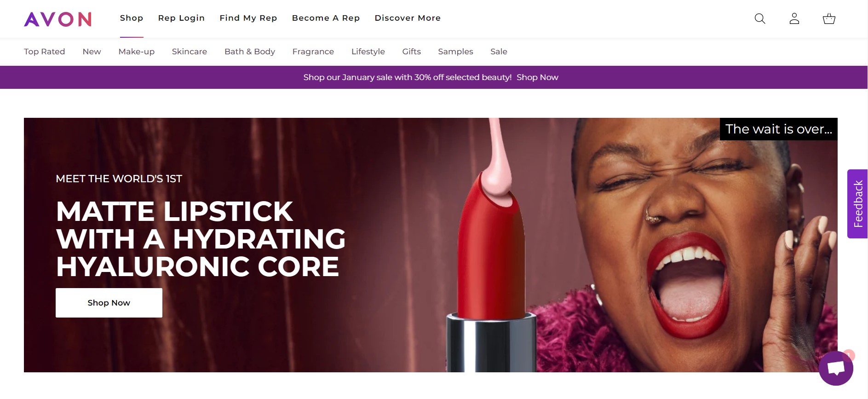Open the live chat bubble
Image resolution: width=868 pixels, height=399 pixels.
(835, 368)
